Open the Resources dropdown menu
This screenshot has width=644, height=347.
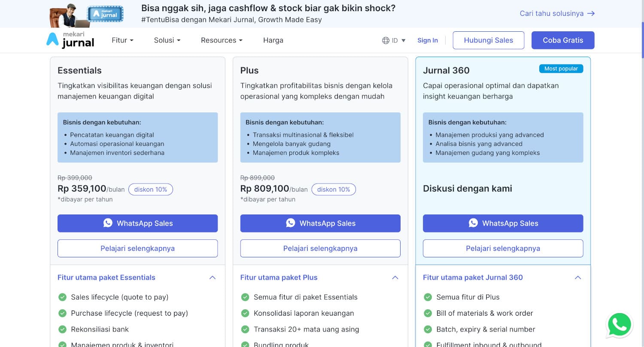coord(222,40)
